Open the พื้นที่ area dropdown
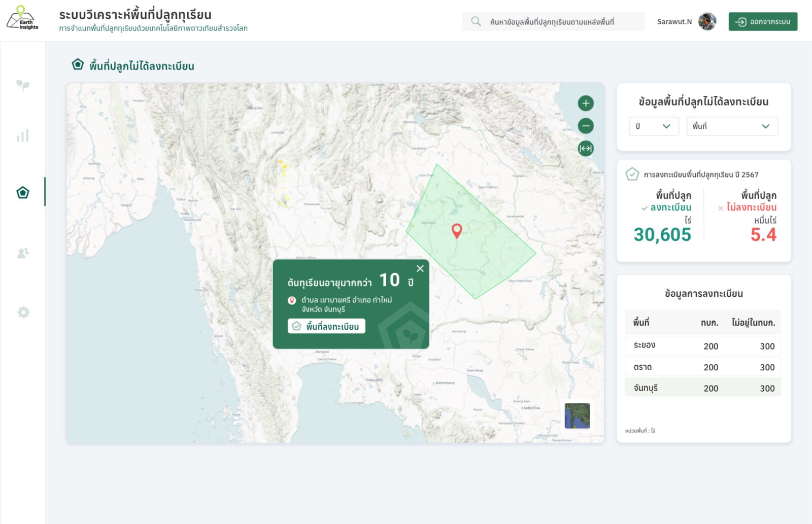The height and width of the screenshot is (524, 812). point(732,126)
